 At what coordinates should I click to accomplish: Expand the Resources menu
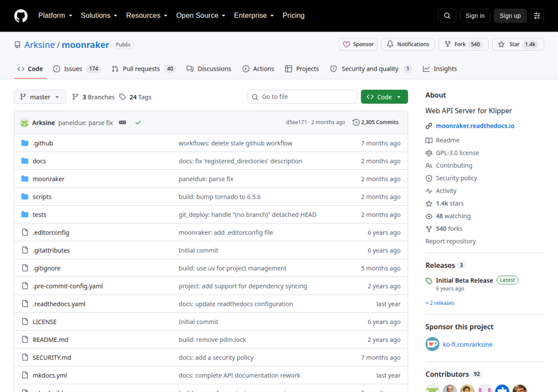(x=147, y=16)
